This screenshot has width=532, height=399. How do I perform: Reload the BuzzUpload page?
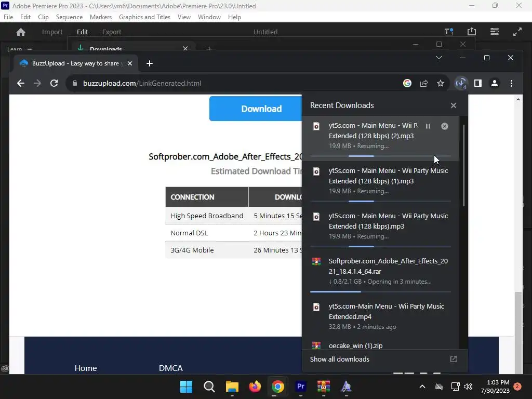[x=54, y=83]
